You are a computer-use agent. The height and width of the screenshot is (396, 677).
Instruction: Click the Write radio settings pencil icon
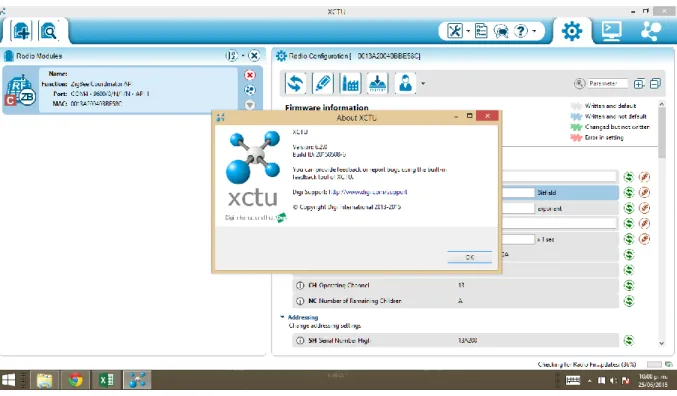[x=323, y=83]
